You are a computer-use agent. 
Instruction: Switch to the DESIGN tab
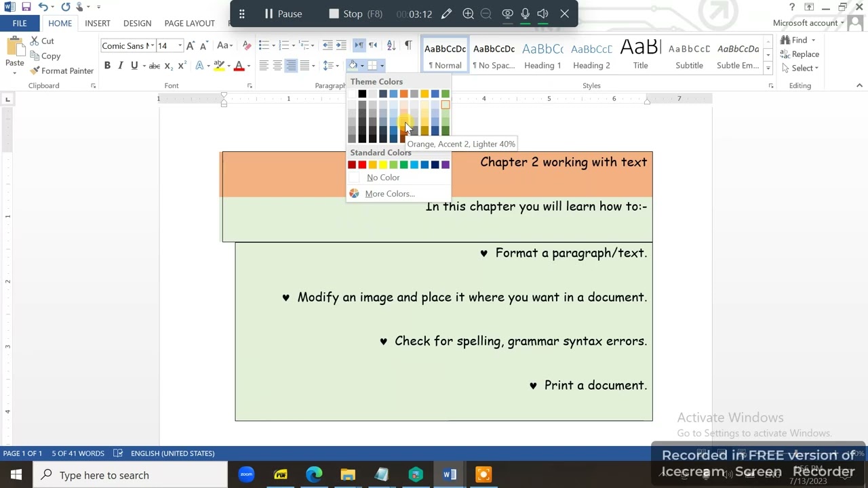click(x=137, y=23)
